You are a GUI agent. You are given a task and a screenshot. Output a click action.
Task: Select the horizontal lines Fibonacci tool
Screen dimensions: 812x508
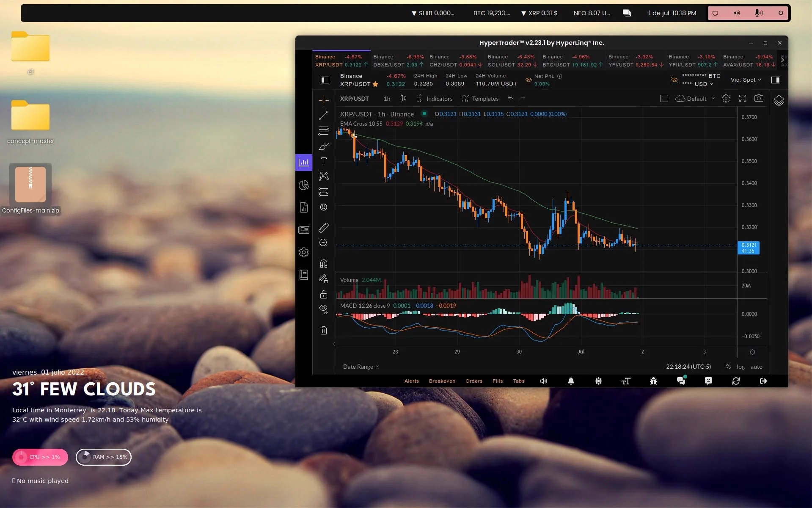[324, 131]
